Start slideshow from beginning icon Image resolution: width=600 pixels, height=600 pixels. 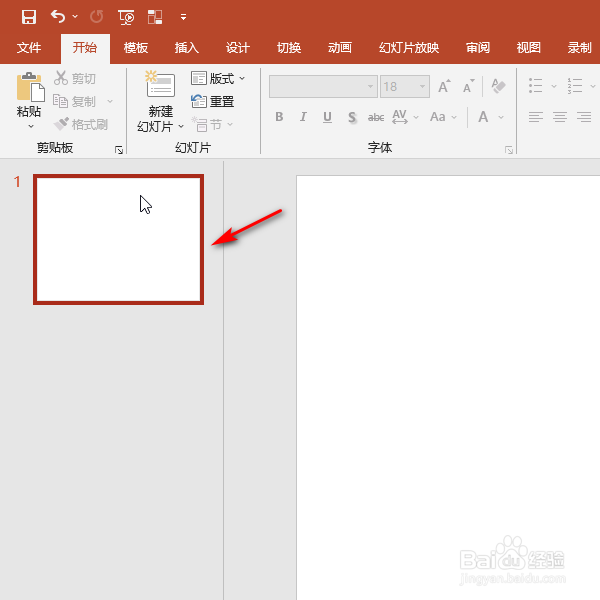click(126, 17)
